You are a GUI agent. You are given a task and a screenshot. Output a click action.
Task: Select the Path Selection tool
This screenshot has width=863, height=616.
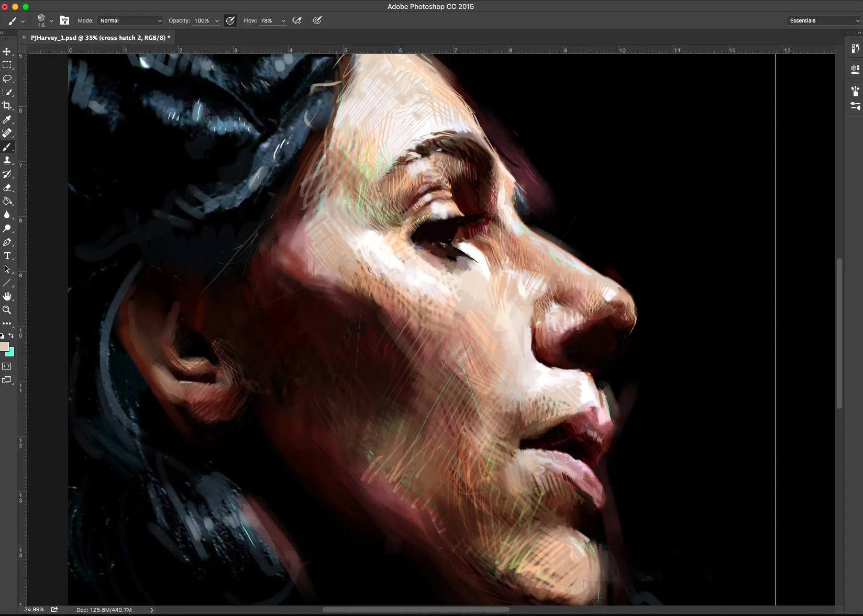click(x=7, y=269)
